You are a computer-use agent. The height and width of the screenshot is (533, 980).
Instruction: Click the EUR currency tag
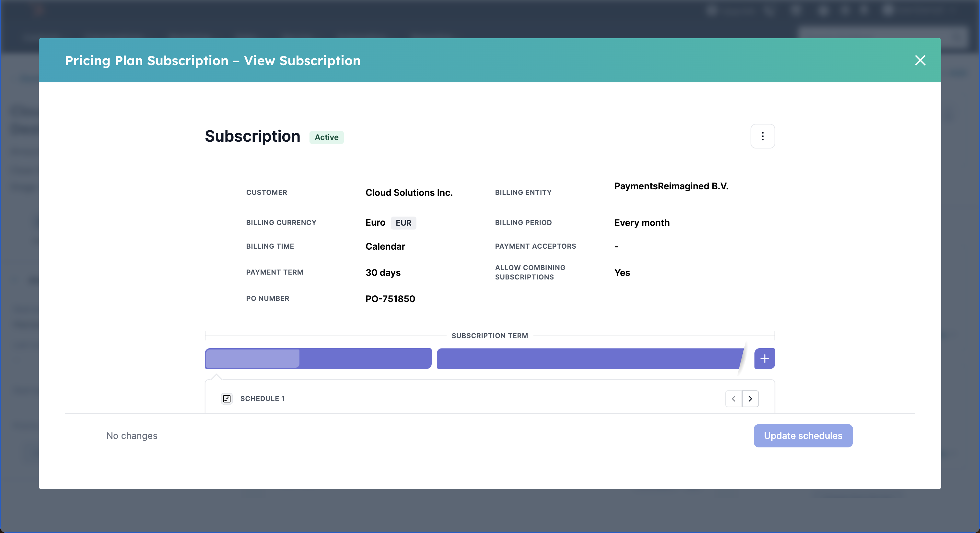(x=403, y=223)
